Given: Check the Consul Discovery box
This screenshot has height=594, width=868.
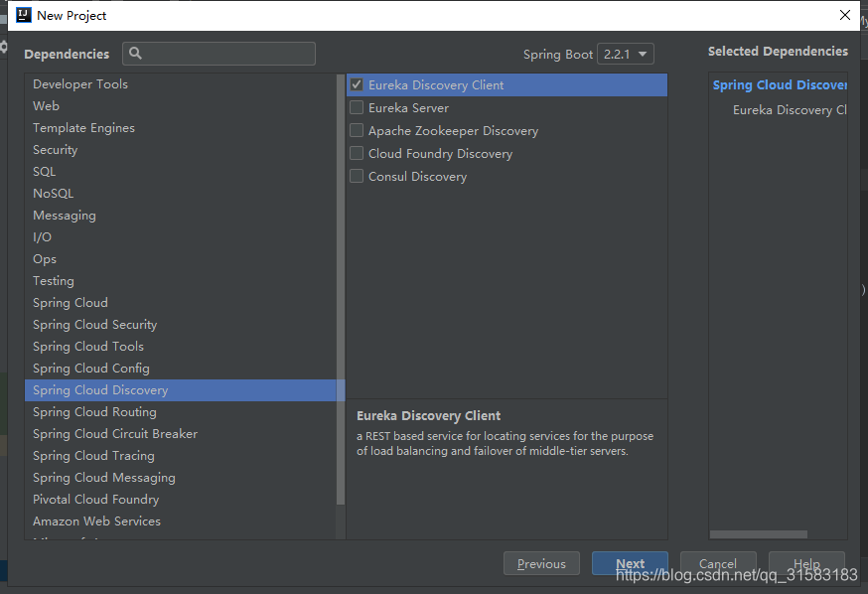Looking at the screenshot, I should [357, 176].
